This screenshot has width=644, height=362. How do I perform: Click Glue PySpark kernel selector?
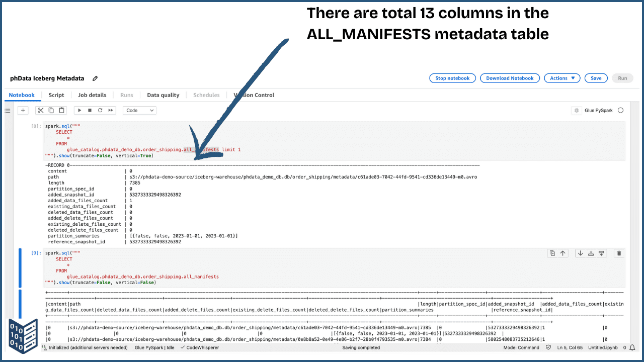(x=598, y=110)
